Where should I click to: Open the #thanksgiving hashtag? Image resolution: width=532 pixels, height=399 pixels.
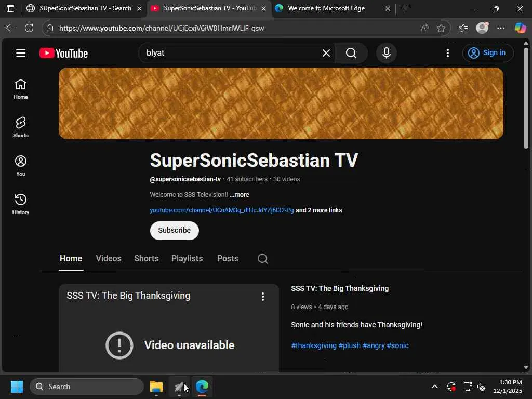coord(314,345)
